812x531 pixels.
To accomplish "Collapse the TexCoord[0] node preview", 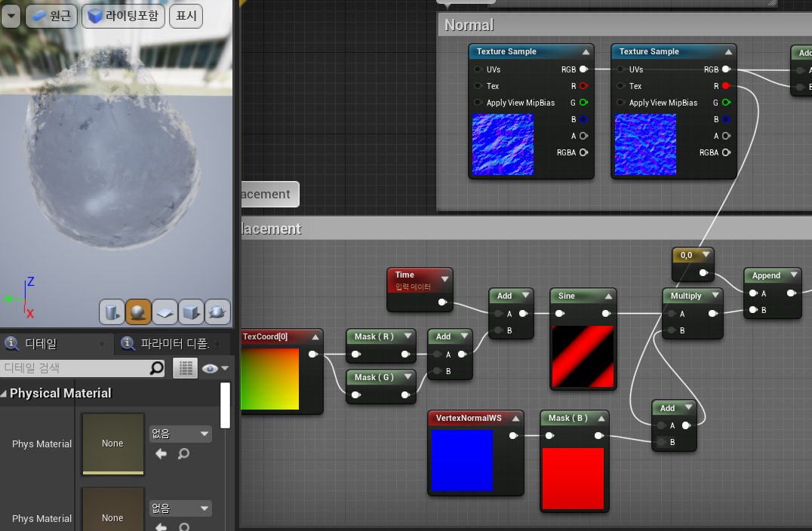I will pos(315,337).
